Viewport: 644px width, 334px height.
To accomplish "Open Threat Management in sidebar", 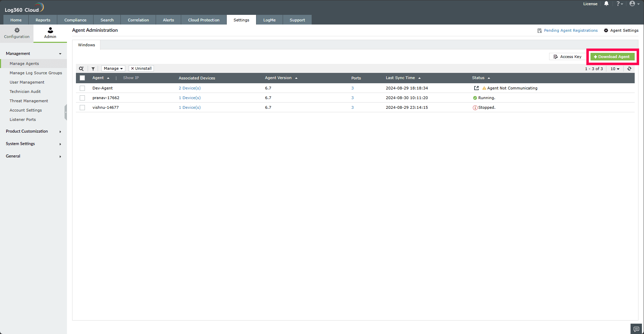I will click(29, 101).
